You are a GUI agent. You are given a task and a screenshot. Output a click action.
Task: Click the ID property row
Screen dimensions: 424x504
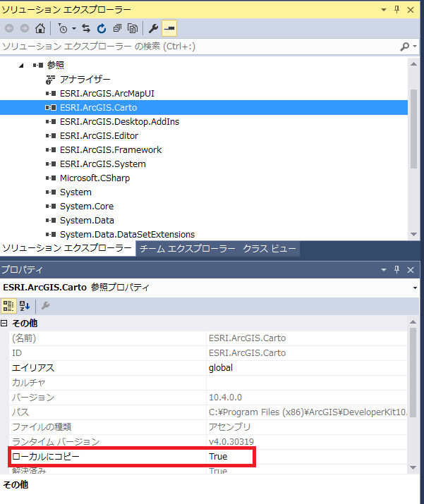pyautogui.click(x=208, y=353)
